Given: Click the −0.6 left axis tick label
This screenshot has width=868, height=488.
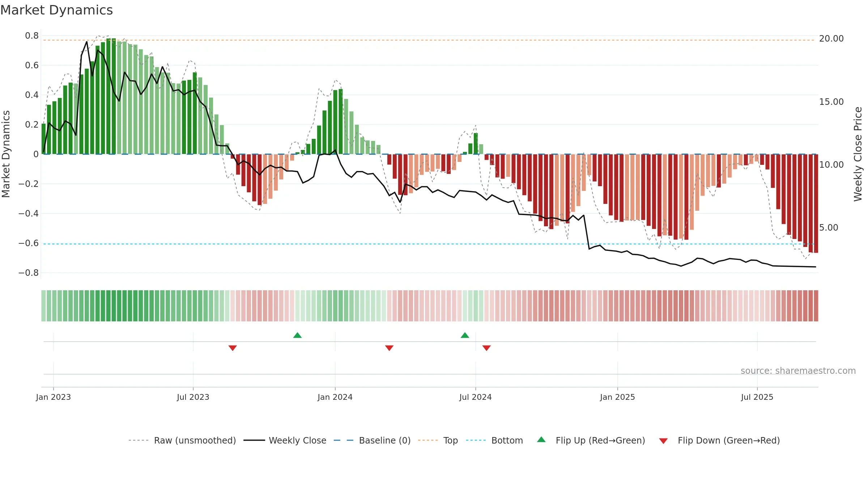Looking at the screenshot, I should click(29, 243).
